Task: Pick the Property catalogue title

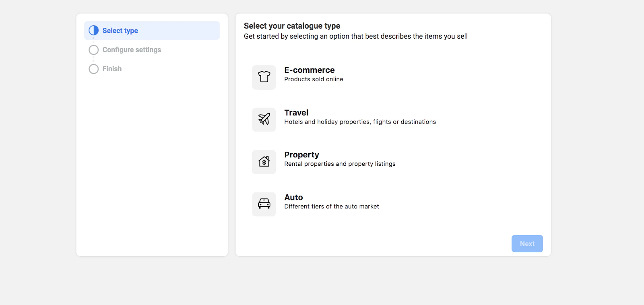Action: (x=301, y=155)
